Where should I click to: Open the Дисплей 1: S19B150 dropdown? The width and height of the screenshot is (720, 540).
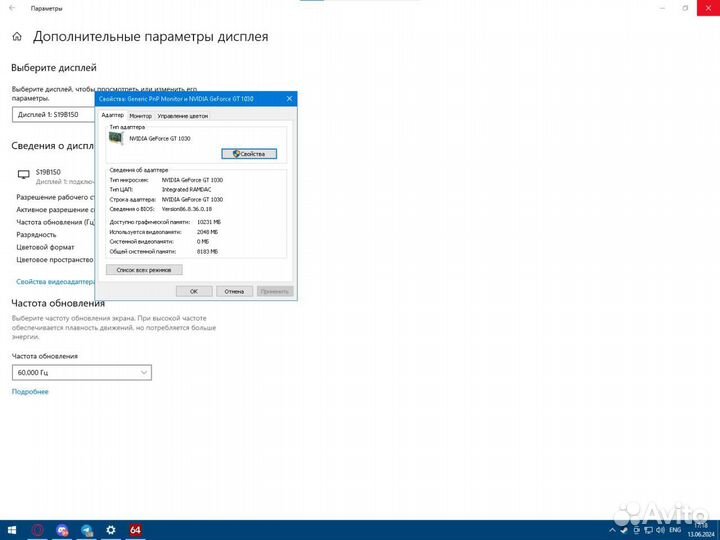coord(53,115)
